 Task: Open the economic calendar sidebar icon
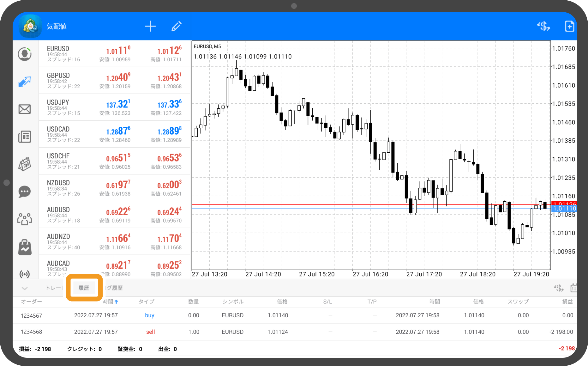(x=25, y=164)
